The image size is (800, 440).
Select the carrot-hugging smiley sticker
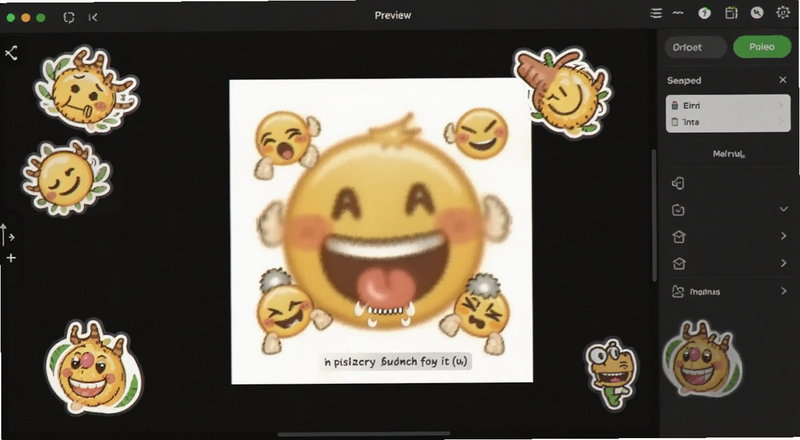[561, 92]
